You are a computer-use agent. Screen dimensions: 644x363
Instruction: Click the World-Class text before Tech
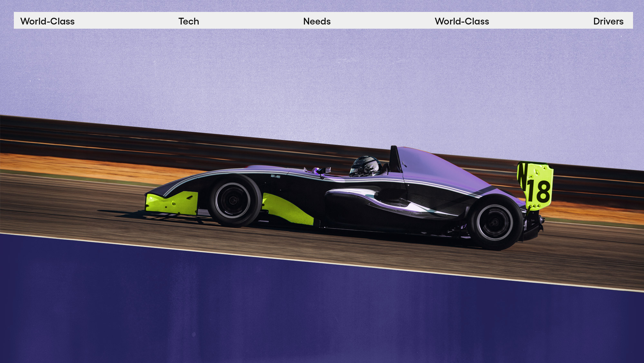(x=47, y=21)
